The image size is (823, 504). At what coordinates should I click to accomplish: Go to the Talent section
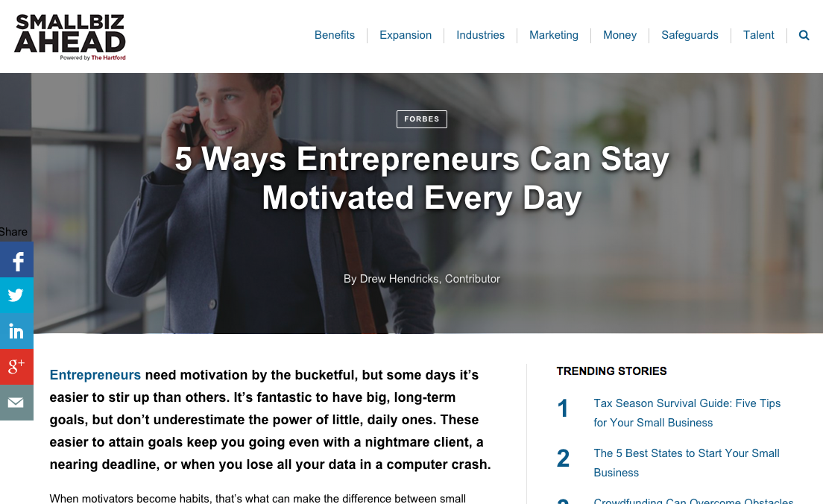758,35
